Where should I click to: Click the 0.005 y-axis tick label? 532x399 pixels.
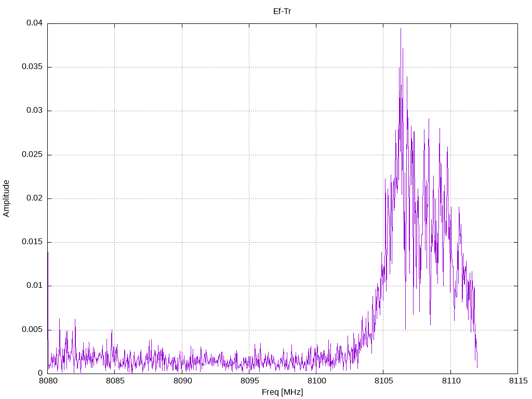[32, 329]
